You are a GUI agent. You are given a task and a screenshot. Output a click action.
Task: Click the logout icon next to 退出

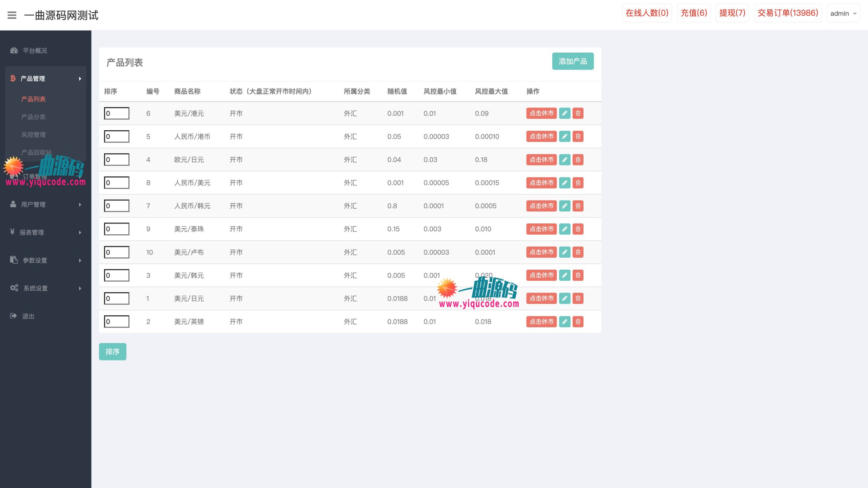coord(13,316)
